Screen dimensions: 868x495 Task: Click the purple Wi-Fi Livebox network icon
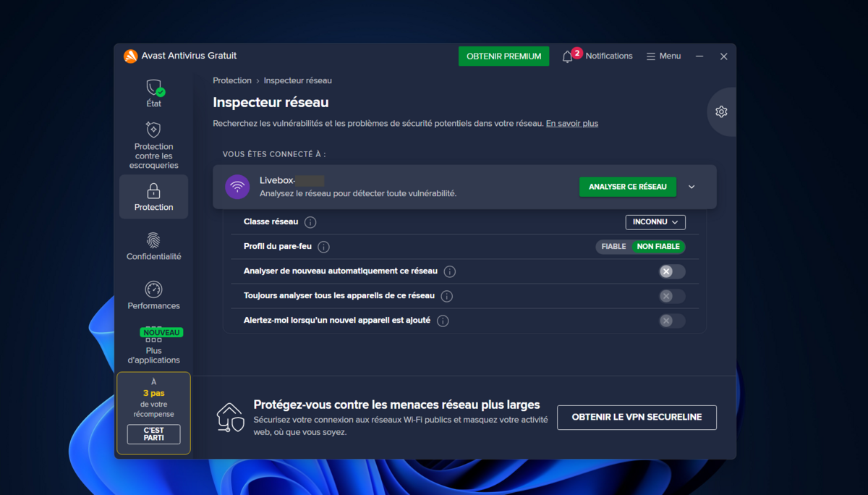(x=237, y=187)
